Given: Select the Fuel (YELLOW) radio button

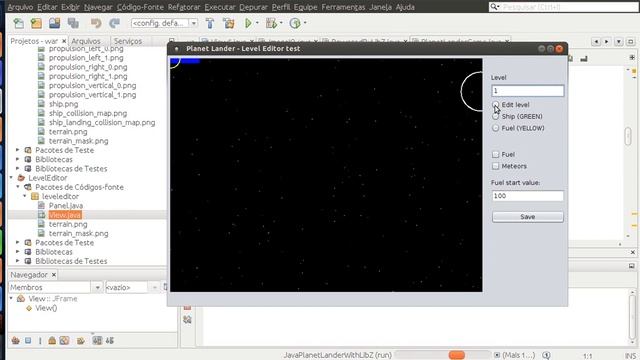Looking at the screenshot, I should (x=496, y=128).
